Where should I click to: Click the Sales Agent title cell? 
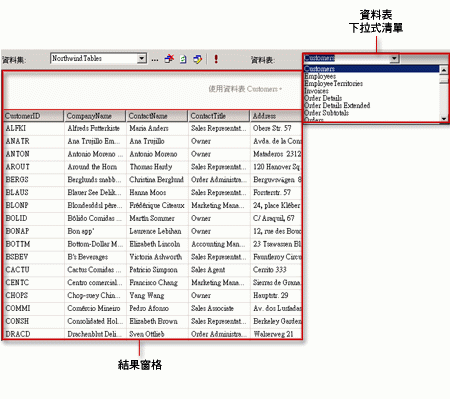pyautogui.click(x=219, y=270)
